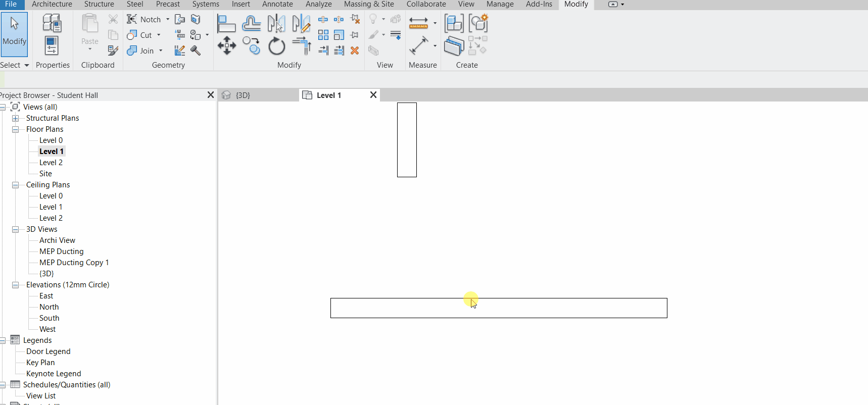Select the Offset tool

pyautogui.click(x=251, y=23)
